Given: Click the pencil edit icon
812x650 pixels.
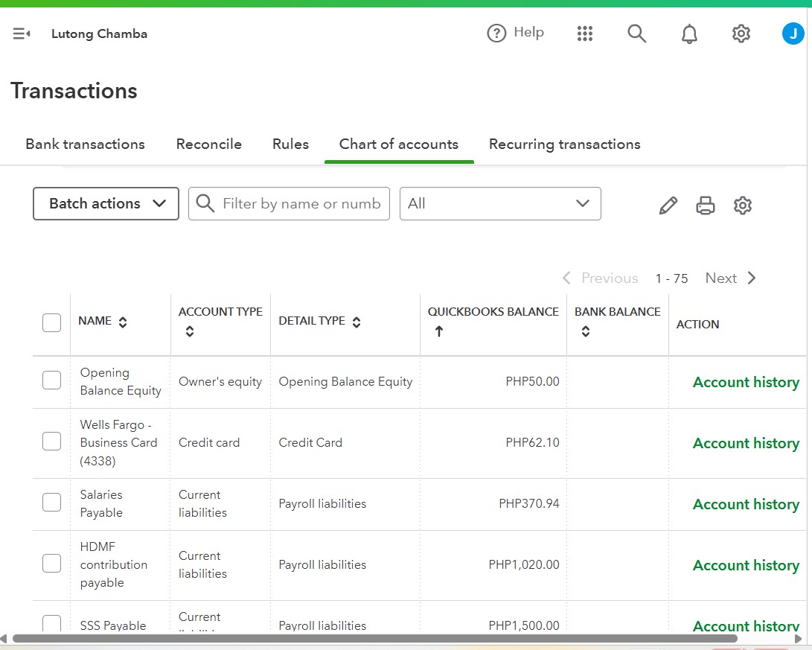Looking at the screenshot, I should (668, 205).
